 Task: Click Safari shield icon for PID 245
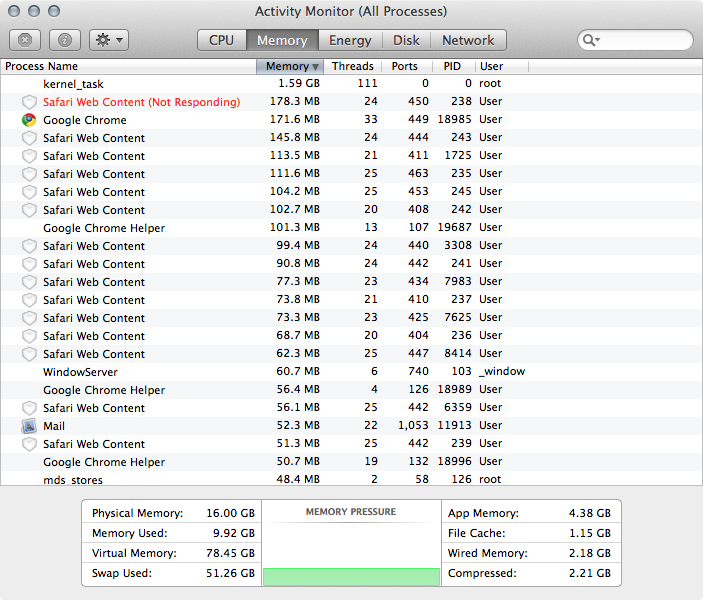[29, 192]
